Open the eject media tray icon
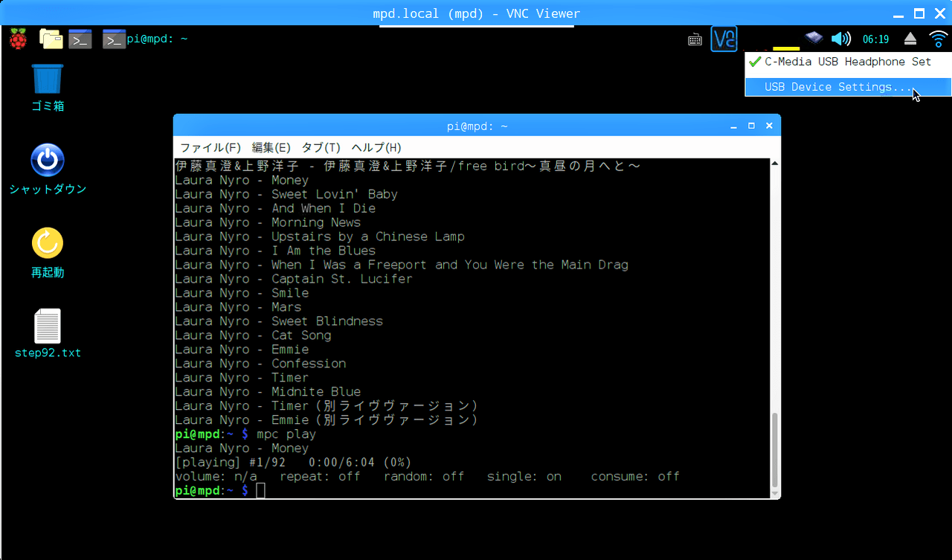This screenshot has height=560, width=952. point(910,39)
